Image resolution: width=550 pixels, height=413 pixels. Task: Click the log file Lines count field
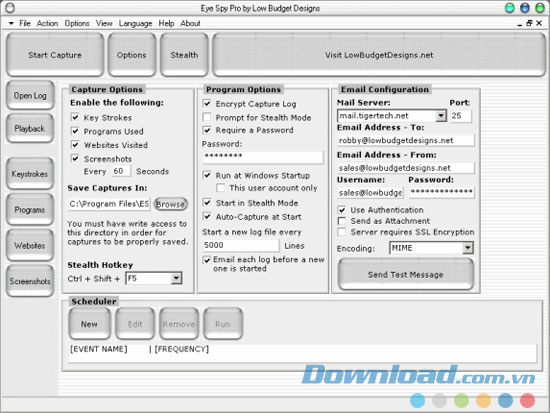(x=241, y=245)
